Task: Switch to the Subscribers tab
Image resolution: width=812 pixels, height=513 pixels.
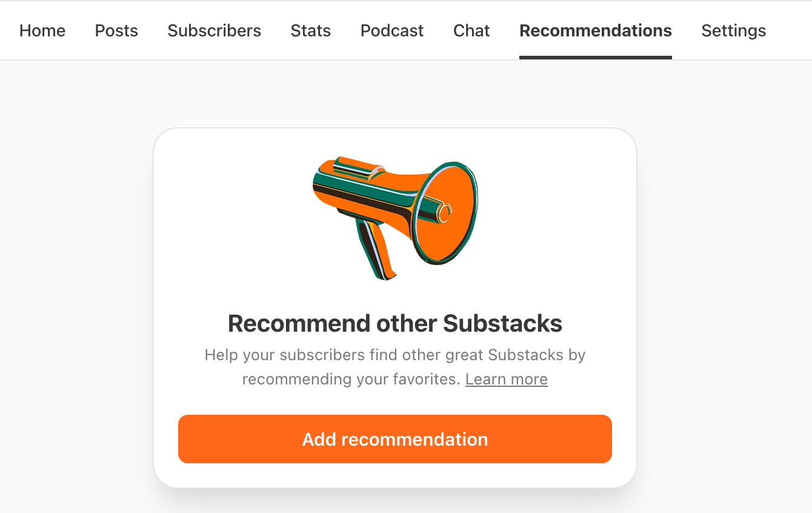Action: (215, 30)
